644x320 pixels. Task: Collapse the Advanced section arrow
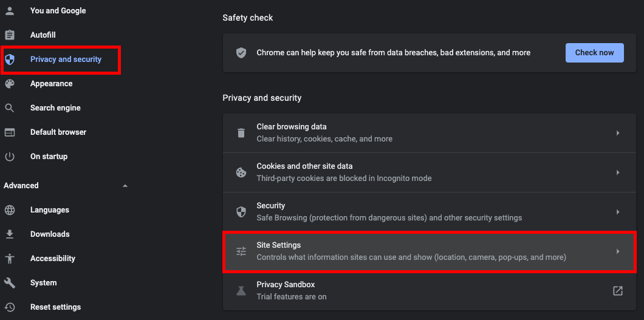point(125,186)
